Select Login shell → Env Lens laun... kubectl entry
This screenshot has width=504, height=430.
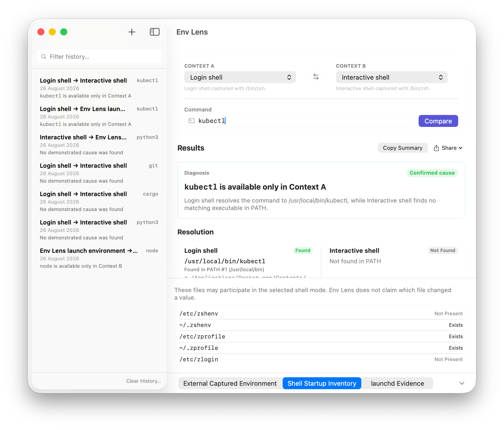99,116
